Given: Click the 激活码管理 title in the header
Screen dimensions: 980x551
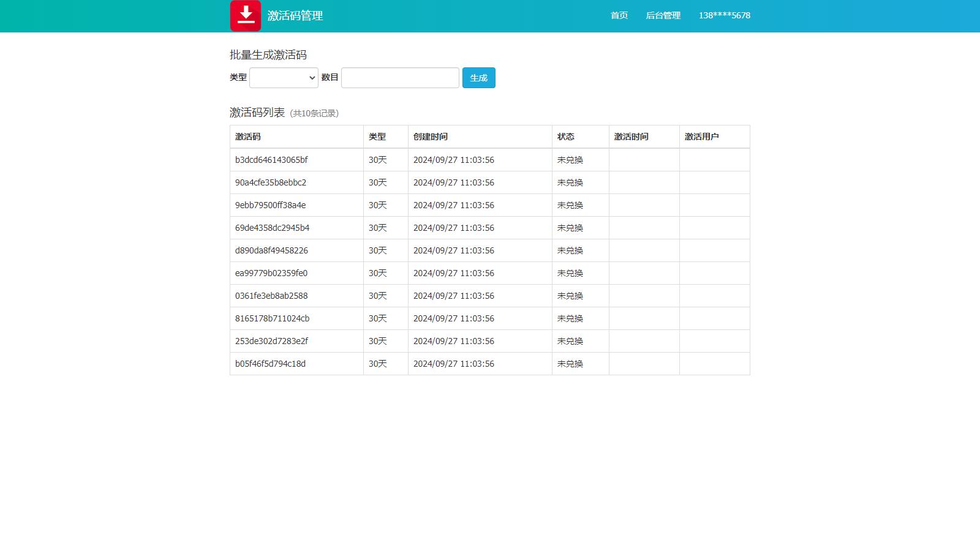Looking at the screenshot, I should coord(295,15).
